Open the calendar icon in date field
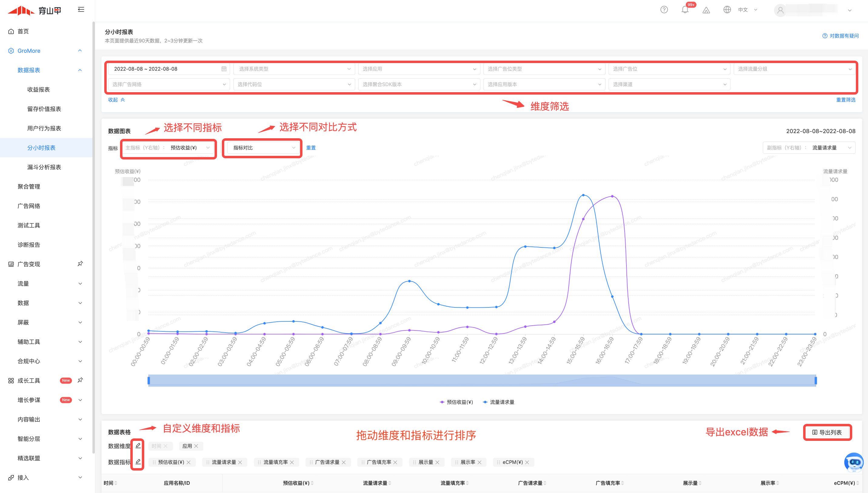Screen dimensions: 868x493 [224, 69]
